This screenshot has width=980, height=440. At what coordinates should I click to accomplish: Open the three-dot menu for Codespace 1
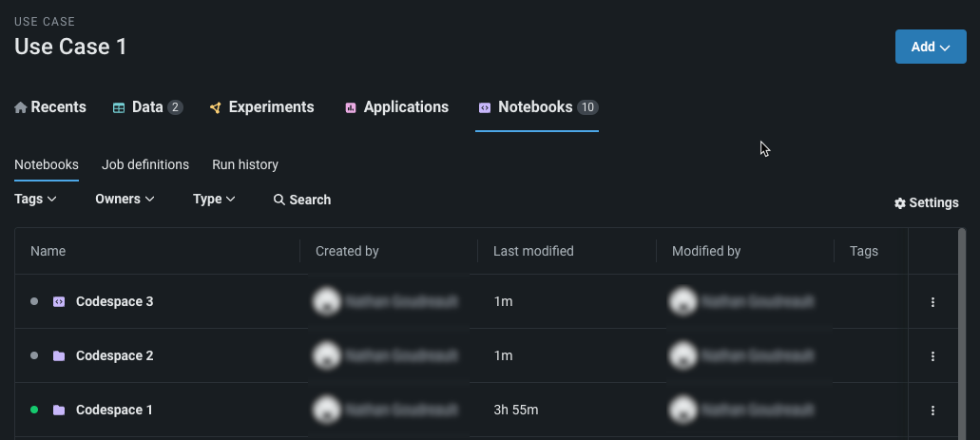click(x=932, y=411)
